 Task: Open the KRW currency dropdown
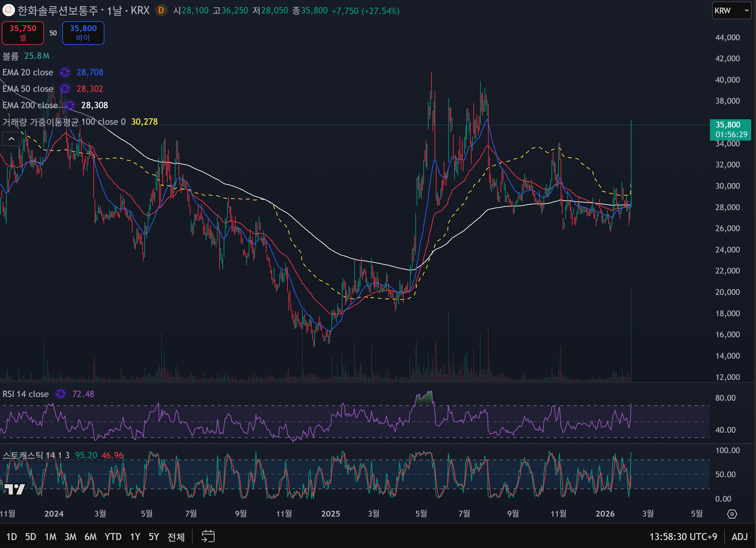coord(731,10)
